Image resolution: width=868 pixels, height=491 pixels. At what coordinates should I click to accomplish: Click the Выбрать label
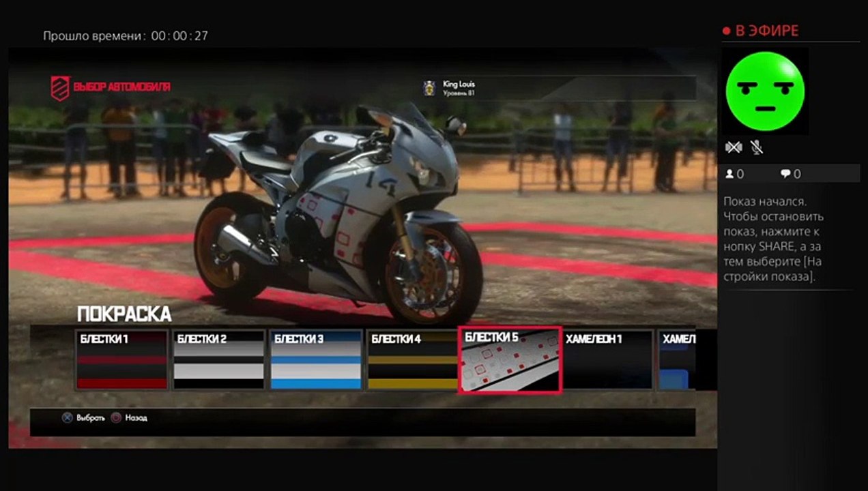[x=91, y=417]
